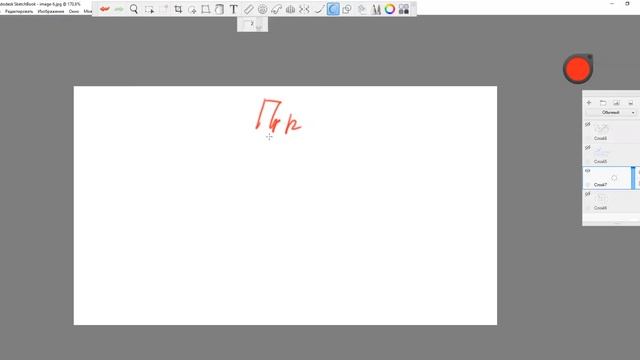Click the Слой5 layer name

coord(600,162)
